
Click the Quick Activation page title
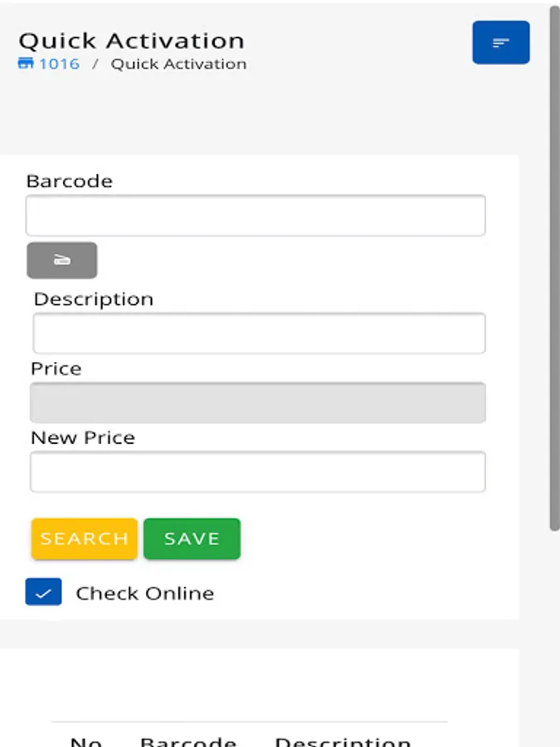pos(131,41)
